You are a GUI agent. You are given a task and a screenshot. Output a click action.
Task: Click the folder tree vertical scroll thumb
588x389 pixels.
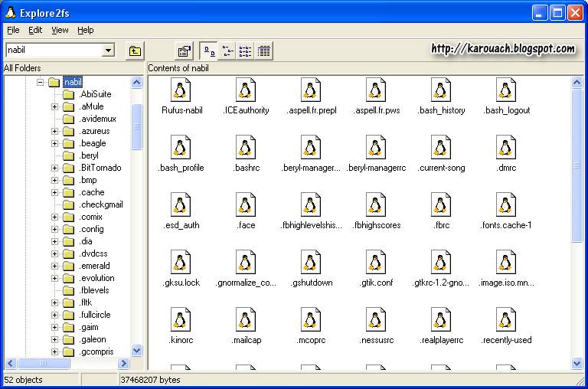pyautogui.click(x=137, y=127)
